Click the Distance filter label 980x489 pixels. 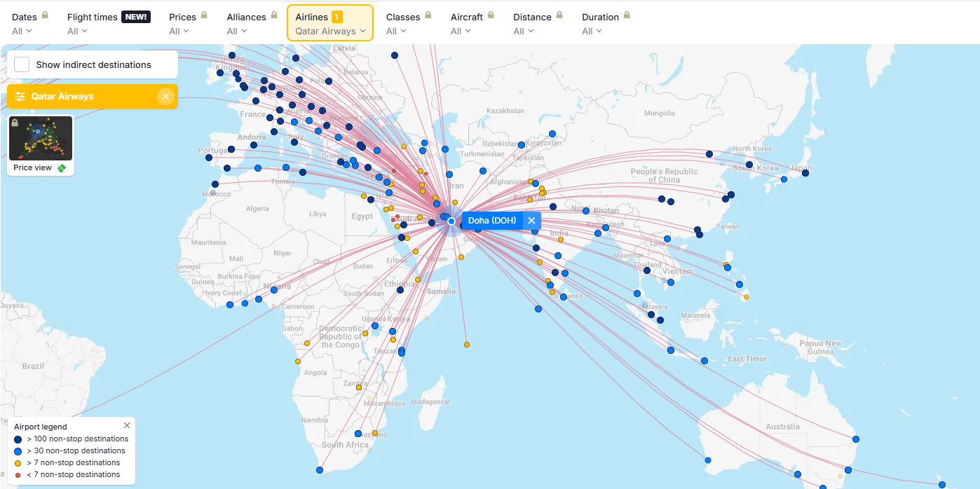[532, 17]
